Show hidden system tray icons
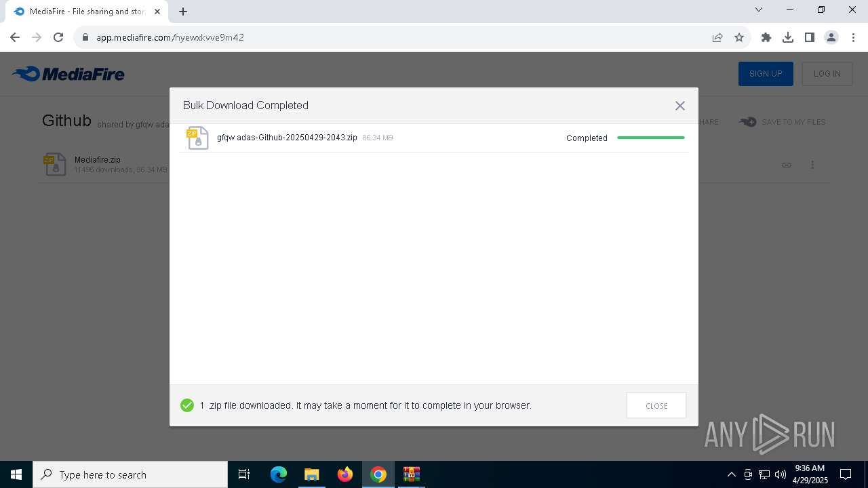This screenshot has width=868, height=488. click(731, 474)
